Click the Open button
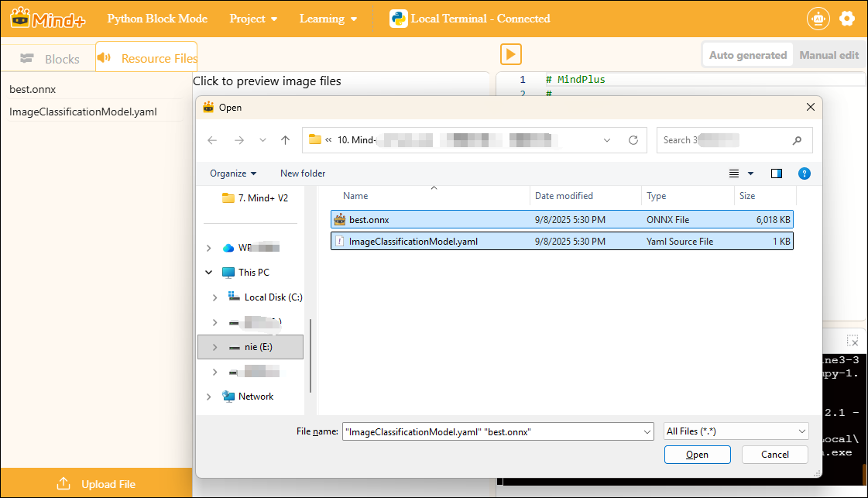 [x=697, y=455]
